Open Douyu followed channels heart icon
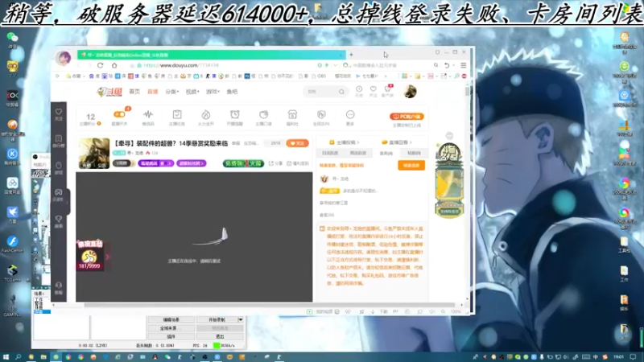Viewport: 644px width, 362px height. click(x=373, y=91)
